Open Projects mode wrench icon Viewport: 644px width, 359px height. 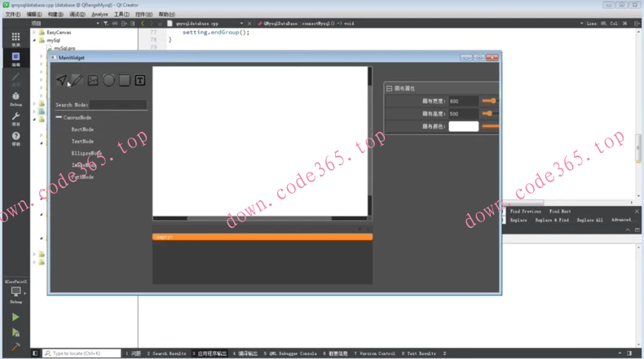click(15, 118)
